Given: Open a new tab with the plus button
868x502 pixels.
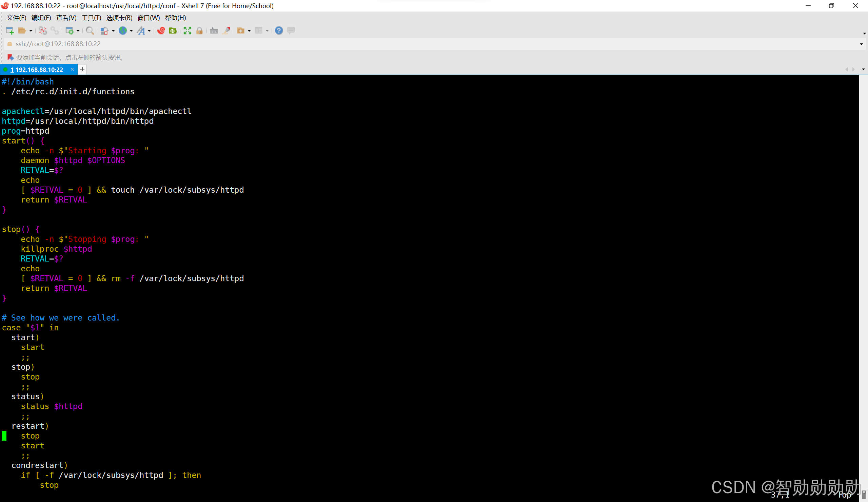Looking at the screenshot, I should pyautogui.click(x=82, y=69).
